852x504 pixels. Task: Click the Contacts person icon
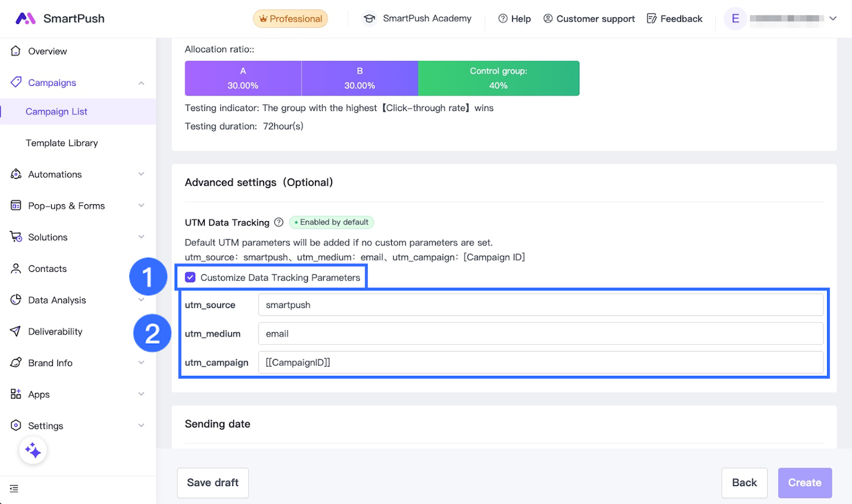click(x=16, y=269)
